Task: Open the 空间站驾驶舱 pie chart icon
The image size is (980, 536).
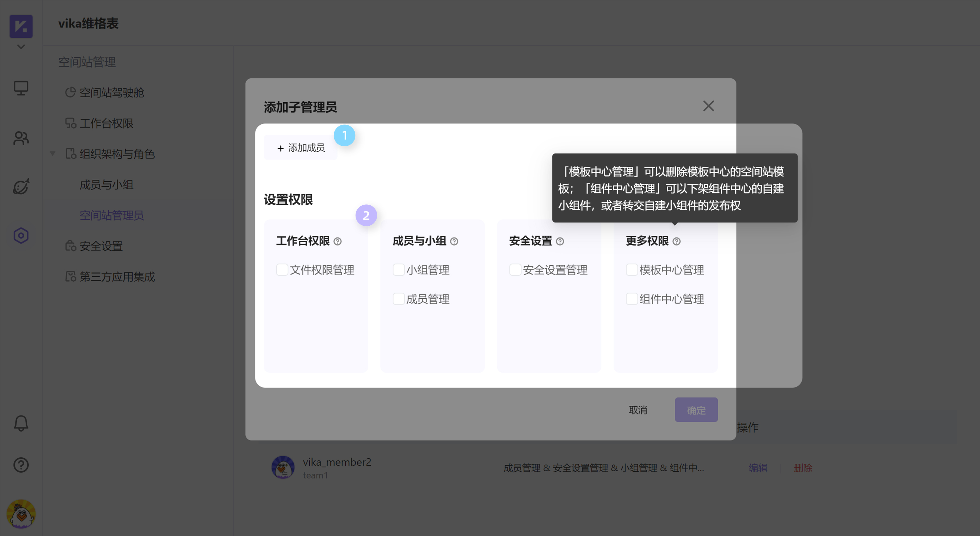Action: point(70,92)
